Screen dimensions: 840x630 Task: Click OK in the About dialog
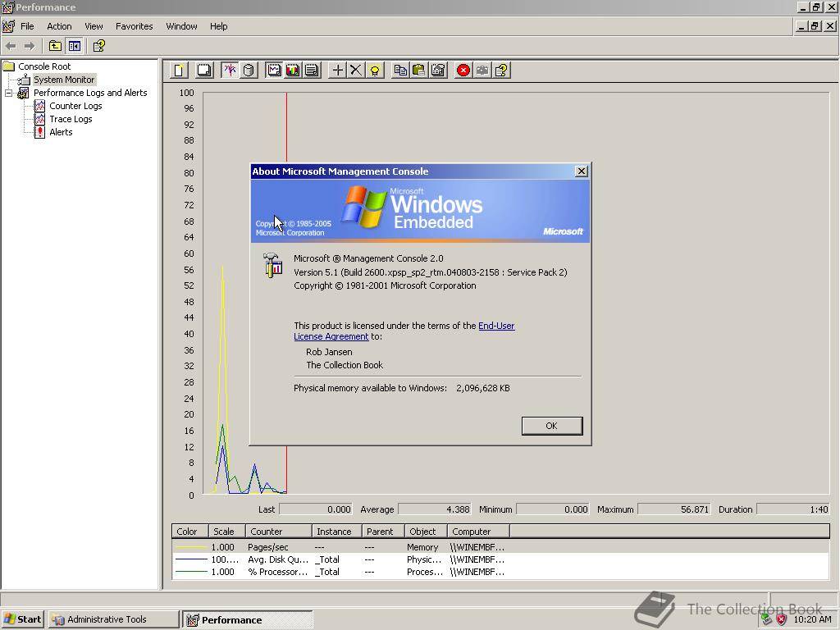[x=552, y=426]
